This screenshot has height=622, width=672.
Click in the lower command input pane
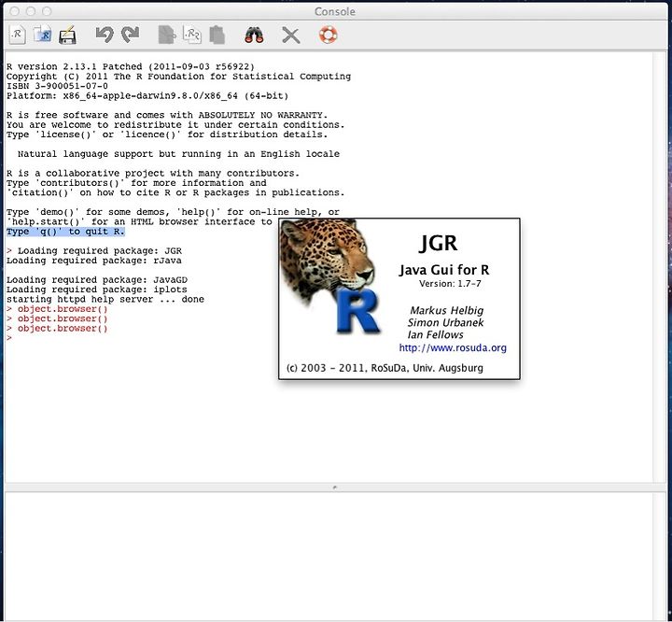click(329, 556)
